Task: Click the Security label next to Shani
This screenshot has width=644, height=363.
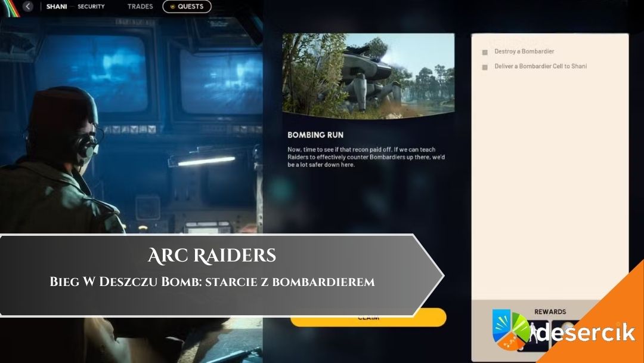Action: 91,7
